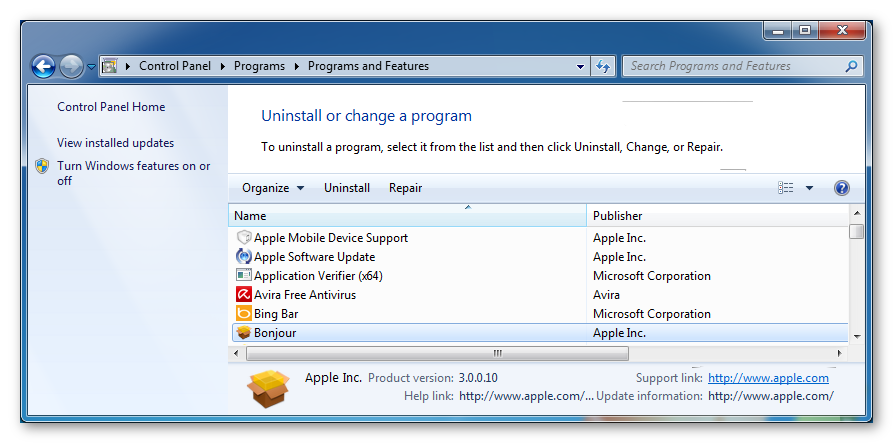The image size is (893, 443).
Task: Click the horizontal scrollbar thumb
Action: click(437, 354)
